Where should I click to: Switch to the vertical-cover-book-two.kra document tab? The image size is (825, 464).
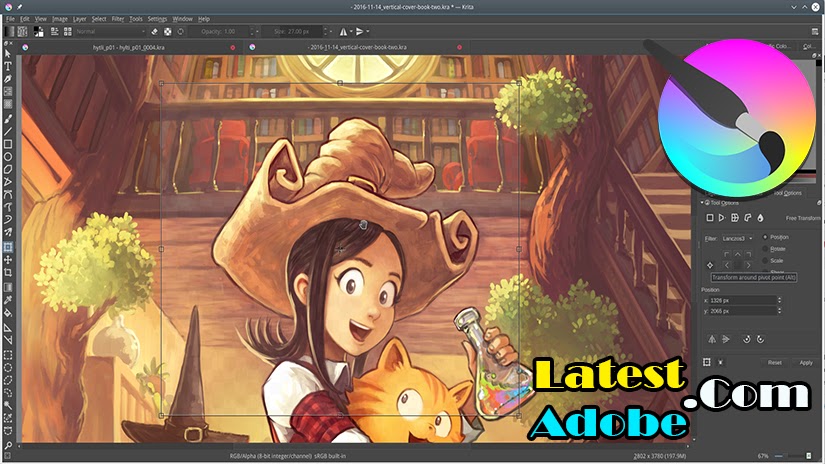click(x=357, y=47)
